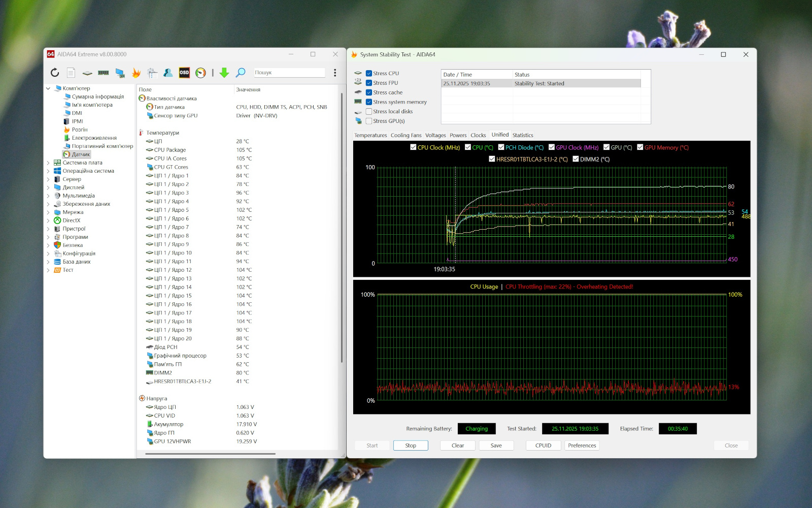This screenshot has width=812, height=508.
Task: Collapse the Комп'ютер tree node
Action: click(48, 88)
